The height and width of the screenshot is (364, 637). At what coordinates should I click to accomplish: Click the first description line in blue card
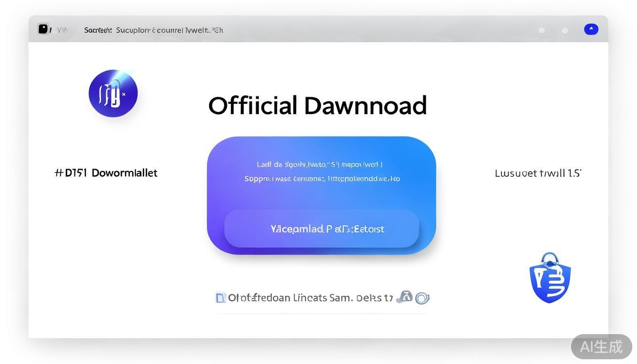click(319, 164)
